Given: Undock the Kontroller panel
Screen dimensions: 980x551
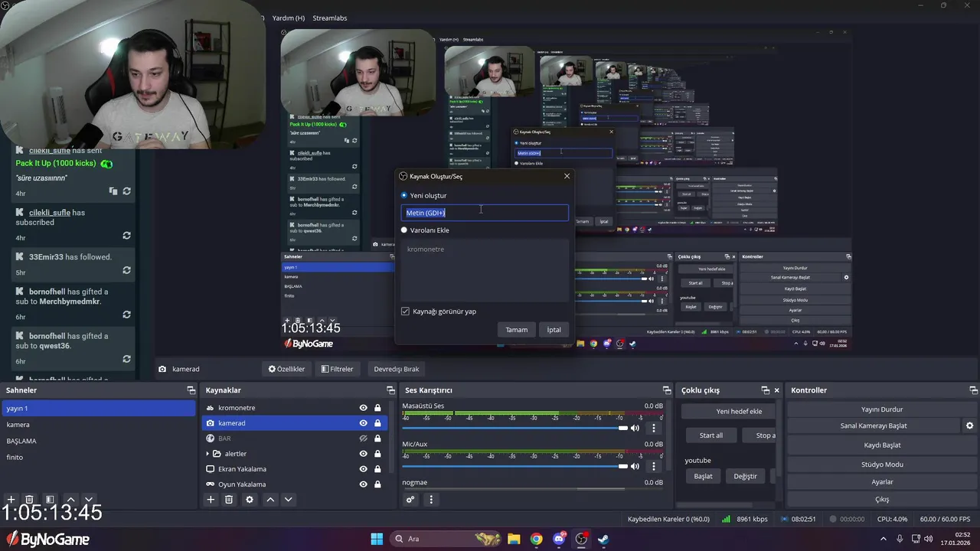Looking at the screenshot, I should click(x=974, y=390).
